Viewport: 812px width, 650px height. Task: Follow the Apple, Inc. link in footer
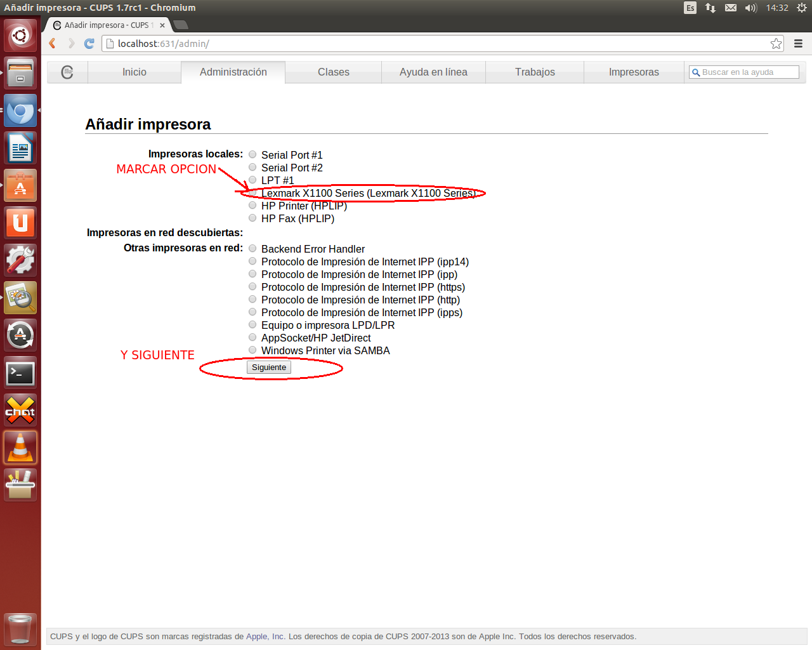[265, 637]
